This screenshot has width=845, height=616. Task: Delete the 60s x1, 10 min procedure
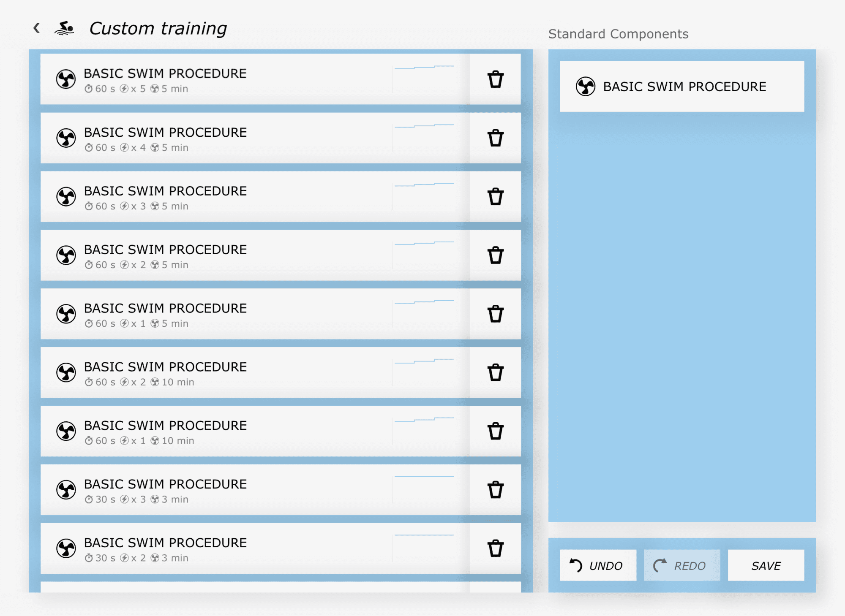click(x=494, y=431)
